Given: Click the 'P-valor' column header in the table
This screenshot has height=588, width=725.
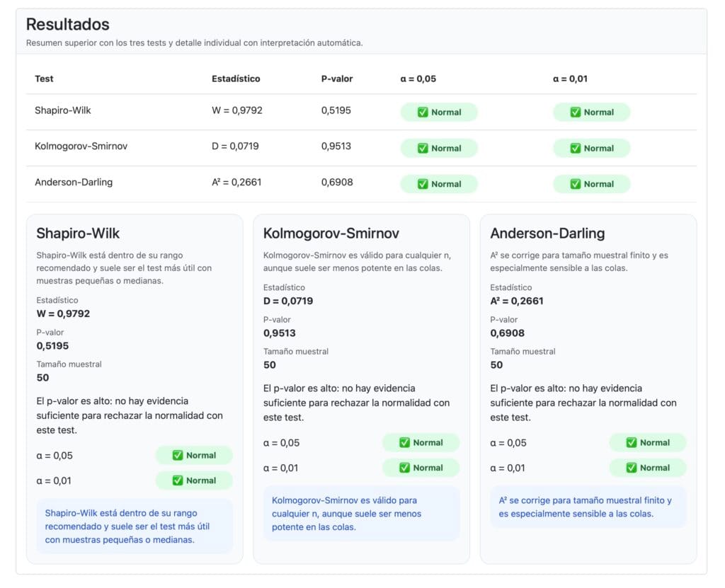Looking at the screenshot, I should [337, 79].
